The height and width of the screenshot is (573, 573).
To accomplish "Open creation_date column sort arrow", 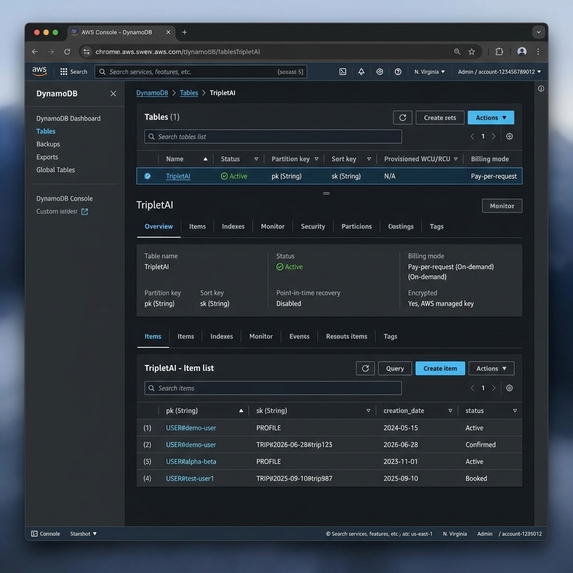I will coord(450,411).
